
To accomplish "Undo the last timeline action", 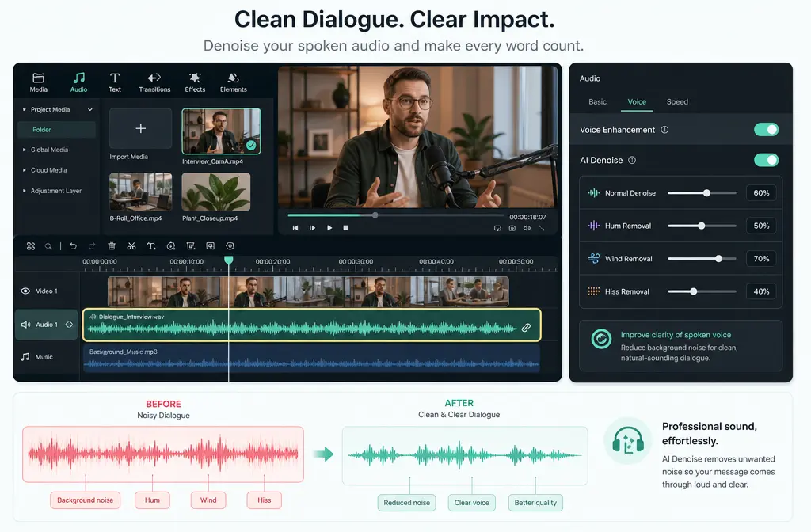I will pyautogui.click(x=73, y=246).
